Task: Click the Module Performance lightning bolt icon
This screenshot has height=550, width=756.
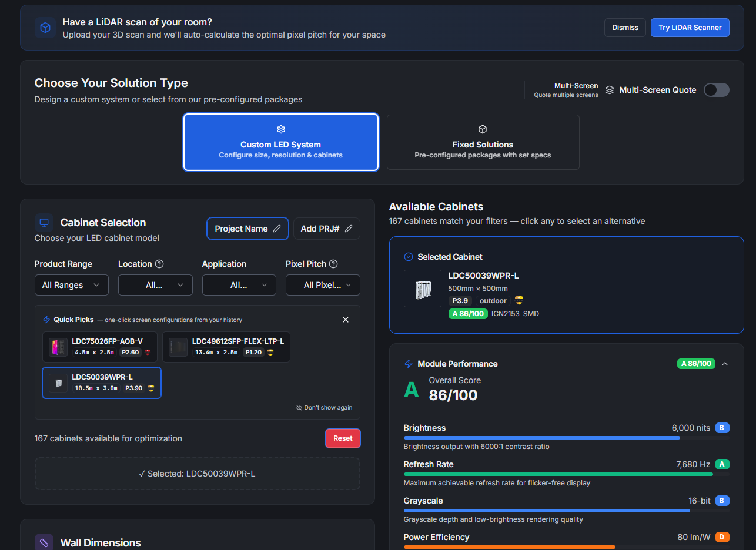Action: click(408, 364)
